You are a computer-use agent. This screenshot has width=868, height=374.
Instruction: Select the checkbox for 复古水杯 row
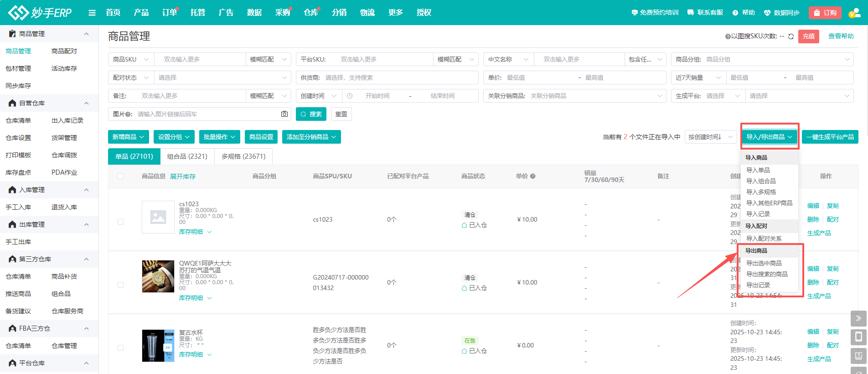click(120, 348)
